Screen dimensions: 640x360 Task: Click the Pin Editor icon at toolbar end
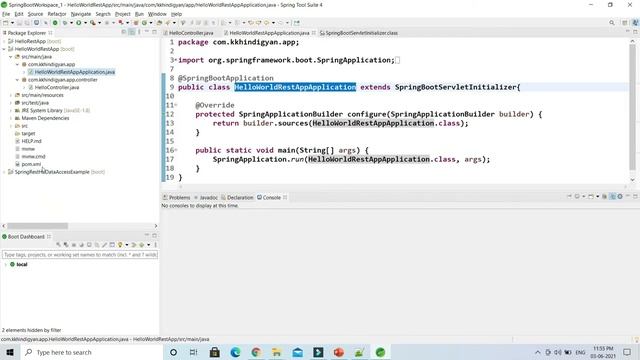297,23
